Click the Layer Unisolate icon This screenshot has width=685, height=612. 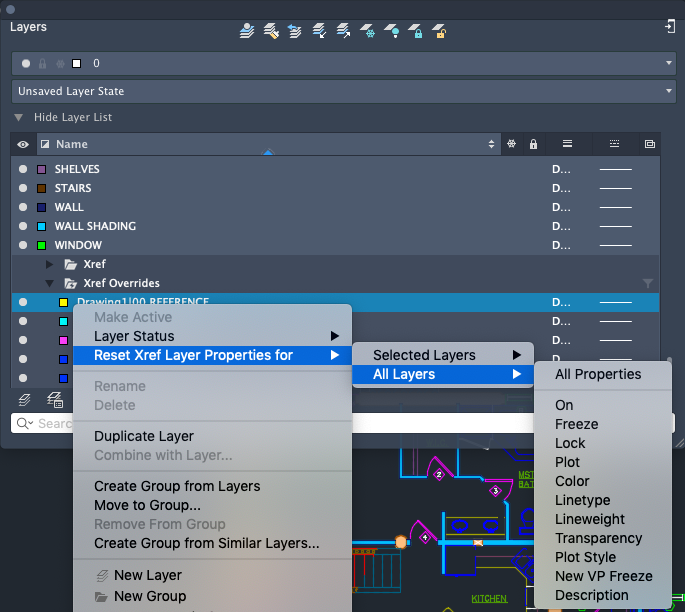[343, 31]
